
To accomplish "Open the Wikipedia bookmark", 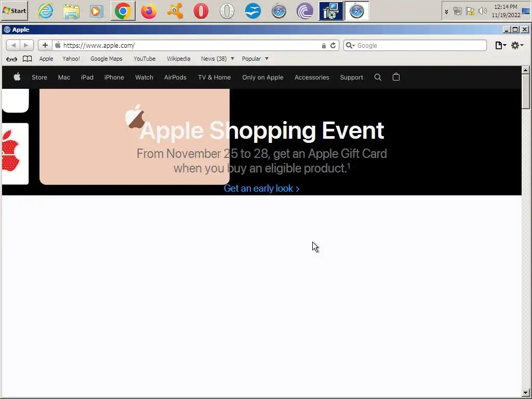I will 179,59.
